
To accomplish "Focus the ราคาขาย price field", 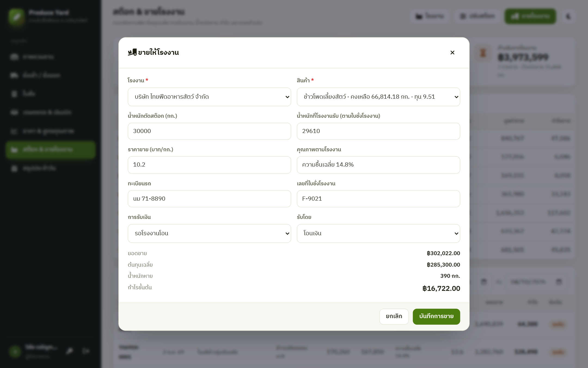I will pyautogui.click(x=209, y=165).
